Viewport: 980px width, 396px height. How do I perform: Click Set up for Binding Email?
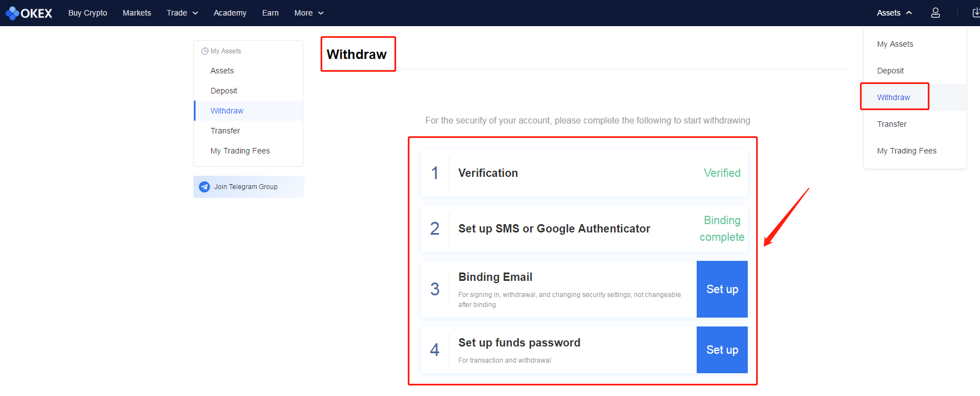[x=722, y=289]
